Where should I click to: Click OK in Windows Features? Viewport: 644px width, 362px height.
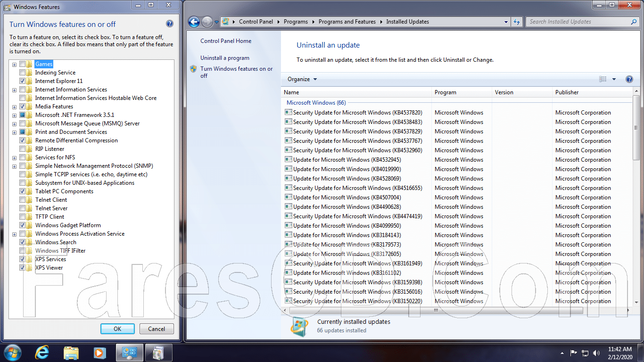pos(117,329)
